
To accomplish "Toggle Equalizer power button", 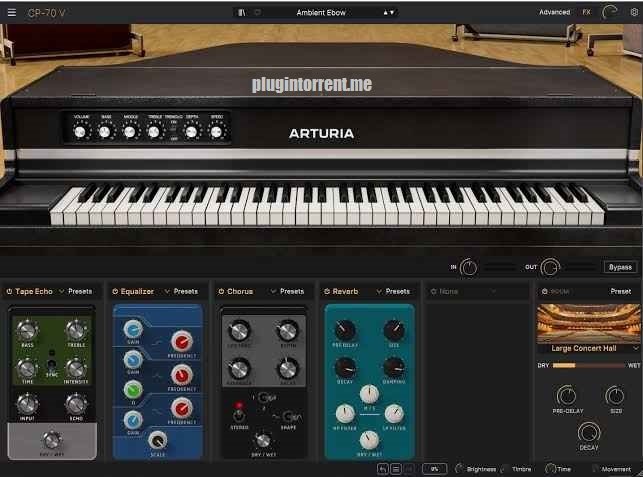I will 115,292.
